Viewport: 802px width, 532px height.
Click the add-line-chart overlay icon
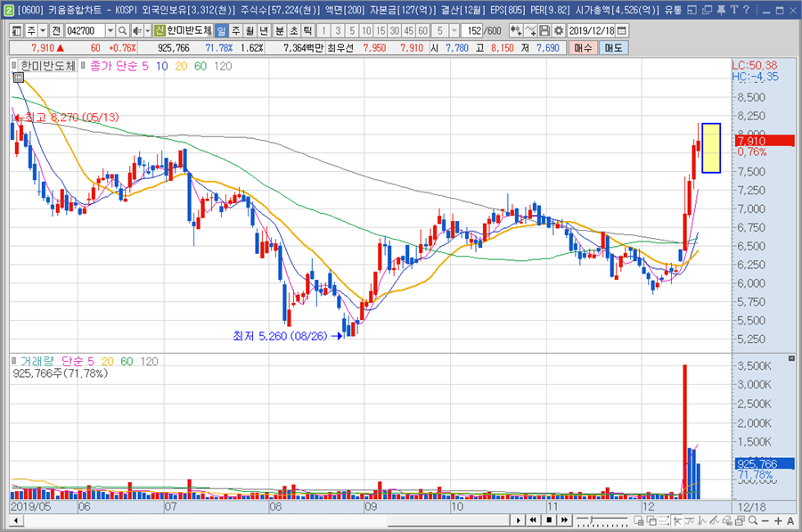pyautogui.click(x=530, y=30)
